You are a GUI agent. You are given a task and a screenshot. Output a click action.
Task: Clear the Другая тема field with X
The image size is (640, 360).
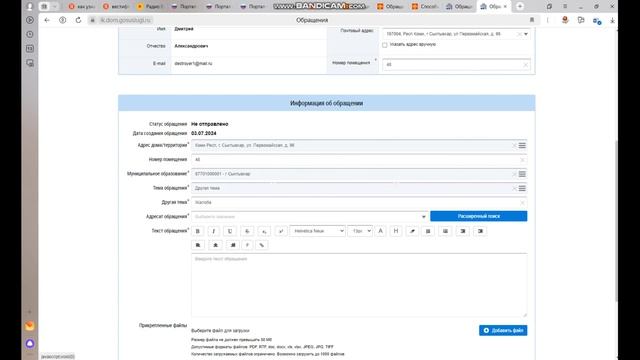(522, 202)
